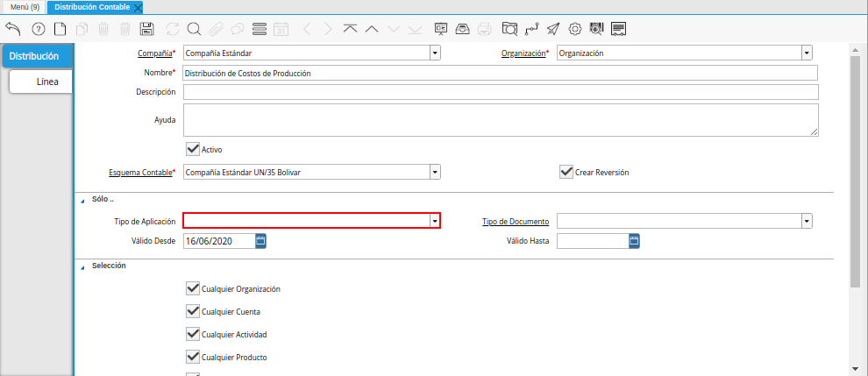This screenshot has height=376, width=868.
Task: Create a new record with the blank page icon
Action: pyautogui.click(x=60, y=29)
